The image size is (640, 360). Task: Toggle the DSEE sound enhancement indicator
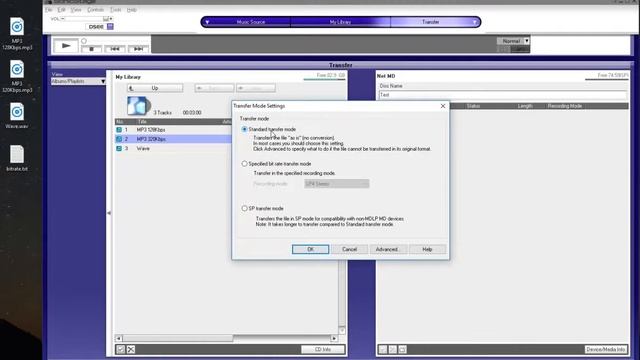pos(110,27)
